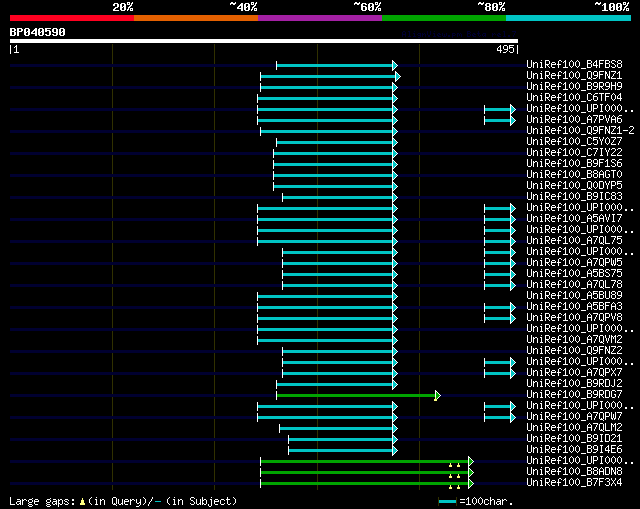Select the UniRef100_B9ID21 label
640x509 pixels.
click(x=574, y=439)
